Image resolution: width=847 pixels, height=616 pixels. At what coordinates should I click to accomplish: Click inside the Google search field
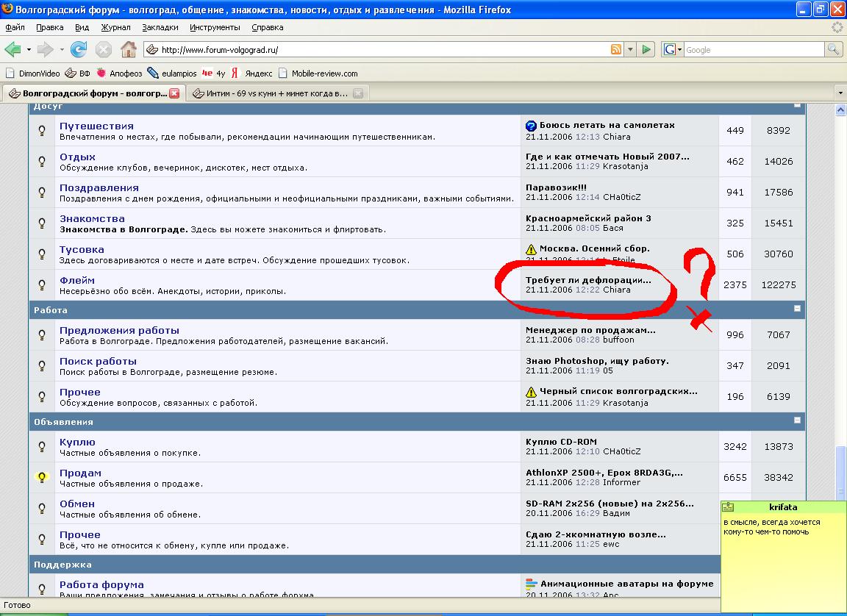754,49
